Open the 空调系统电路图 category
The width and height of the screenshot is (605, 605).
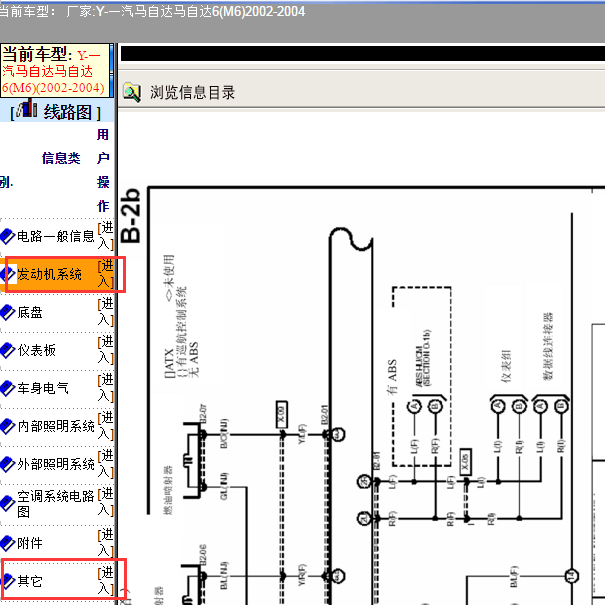56,504
